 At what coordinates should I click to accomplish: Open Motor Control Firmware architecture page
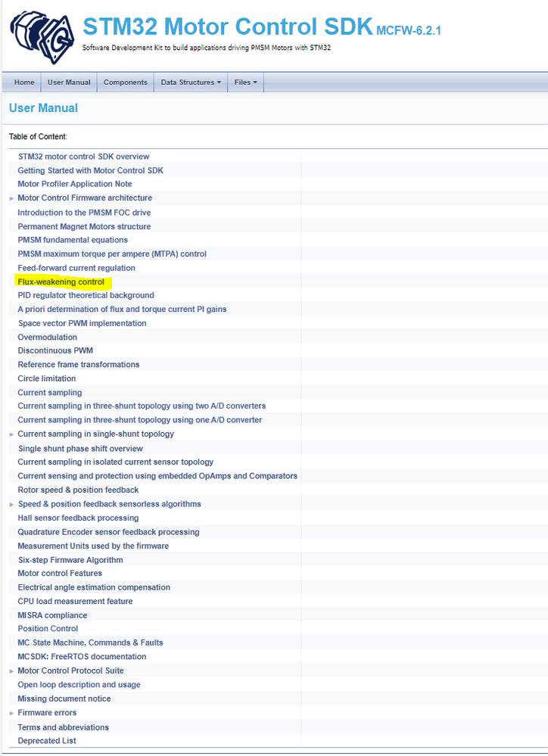click(x=85, y=198)
